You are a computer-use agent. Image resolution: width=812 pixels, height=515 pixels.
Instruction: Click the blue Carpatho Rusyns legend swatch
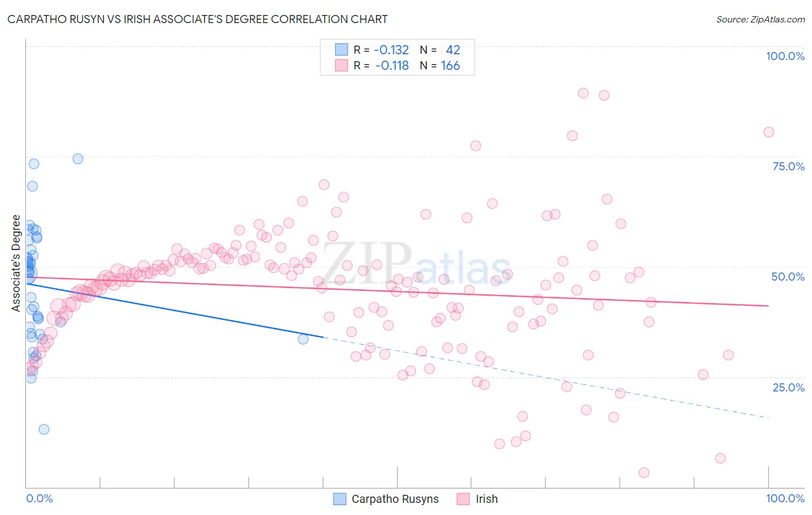(340, 499)
